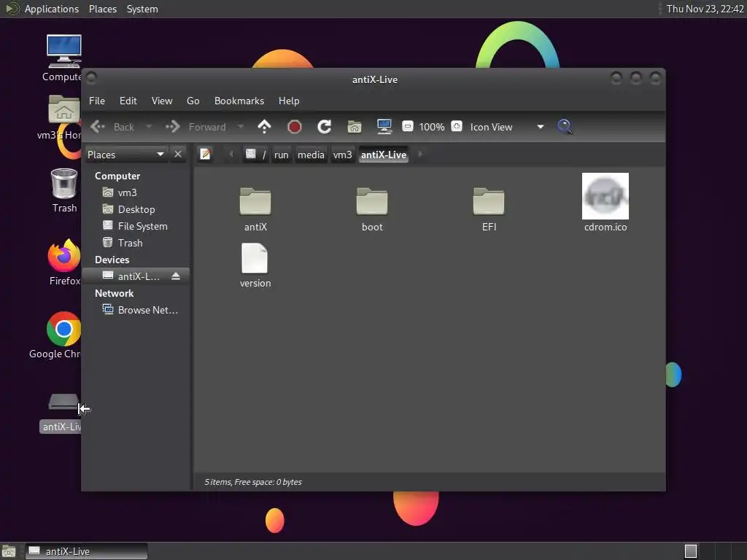Viewport: 747px width, 560px height.
Task: Click the Computer section heading
Action: 117,176
